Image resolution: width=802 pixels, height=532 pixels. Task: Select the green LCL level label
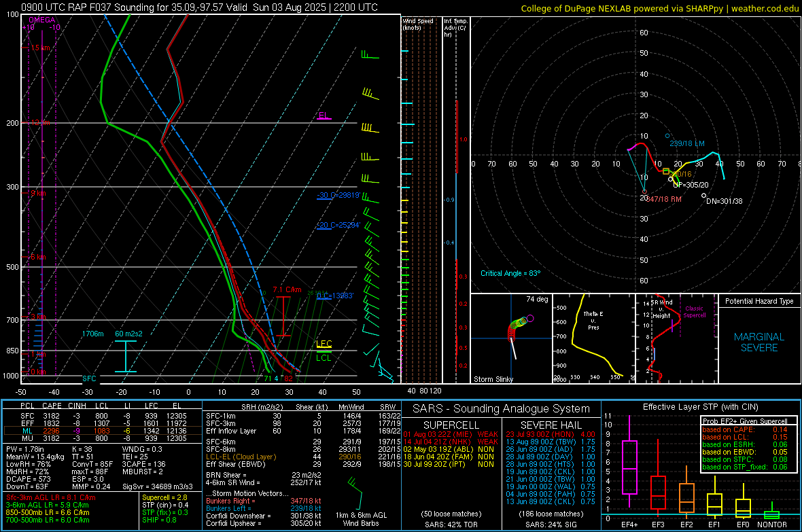coord(324,357)
